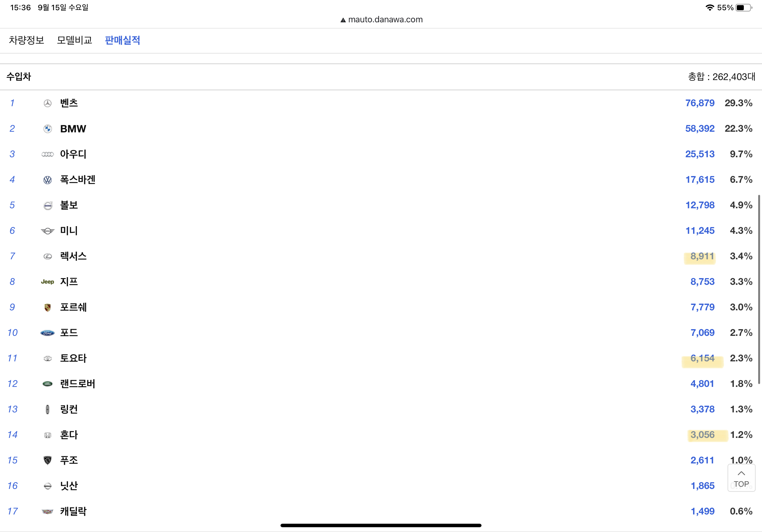This screenshot has height=532, width=762.
Task: Click sales figure 7,779
Action: 702,307
